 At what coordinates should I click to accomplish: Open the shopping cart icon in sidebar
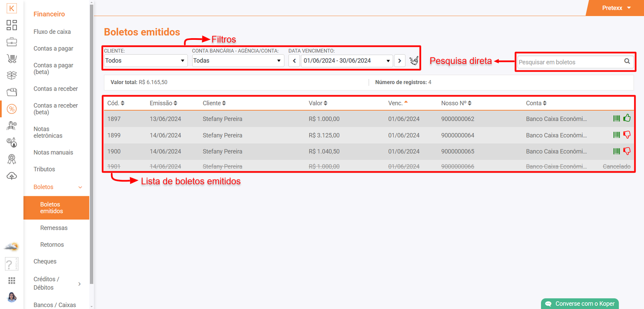tap(12, 59)
